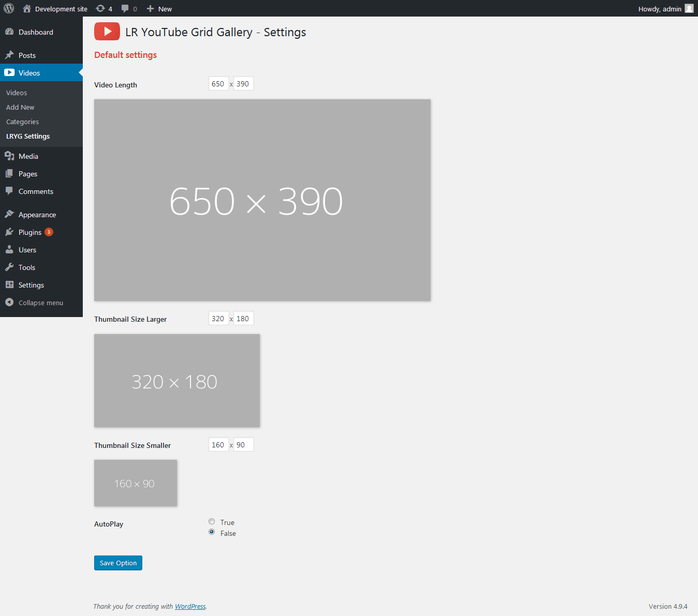
Task: Click the False label for AutoPlay
Action: (x=228, y=533)
